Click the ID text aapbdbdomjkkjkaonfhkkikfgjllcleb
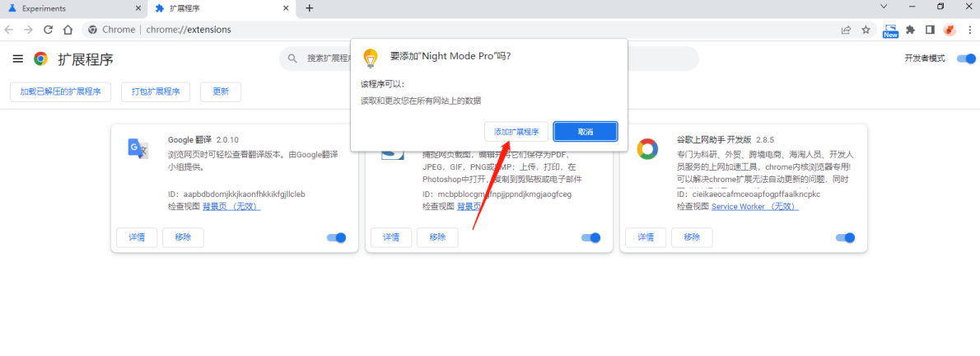 pyautogui.click(x=245, y=194)
